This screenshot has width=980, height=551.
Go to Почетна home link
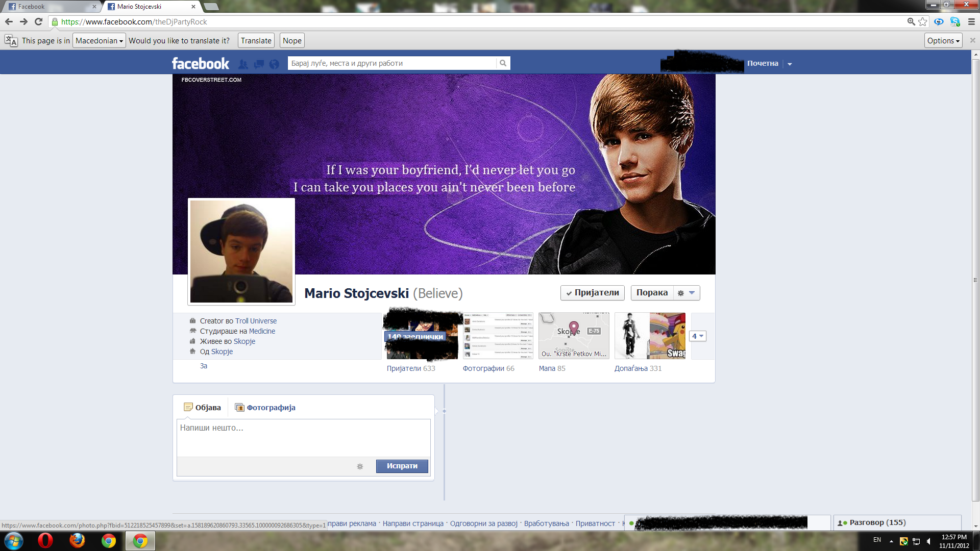pyautogui.click(x=763, y=63)
